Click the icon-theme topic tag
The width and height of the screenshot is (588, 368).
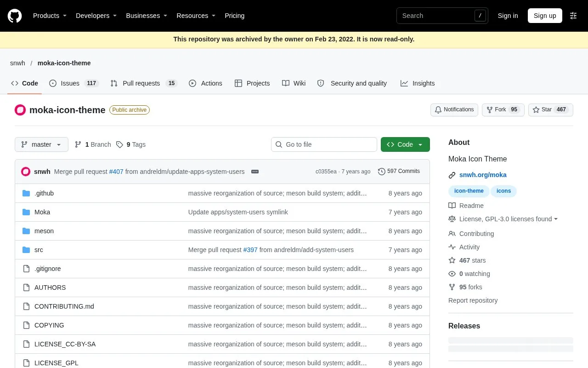coord(469,191)
